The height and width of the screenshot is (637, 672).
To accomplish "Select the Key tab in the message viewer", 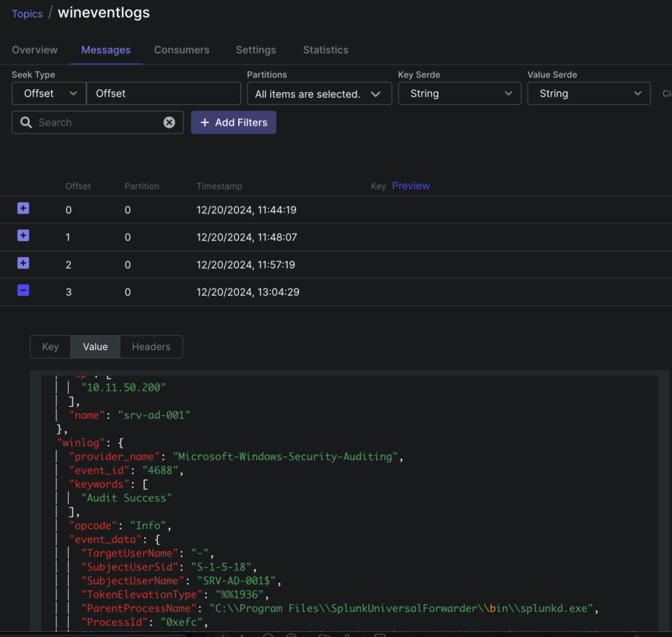I will tap(50, 346).
